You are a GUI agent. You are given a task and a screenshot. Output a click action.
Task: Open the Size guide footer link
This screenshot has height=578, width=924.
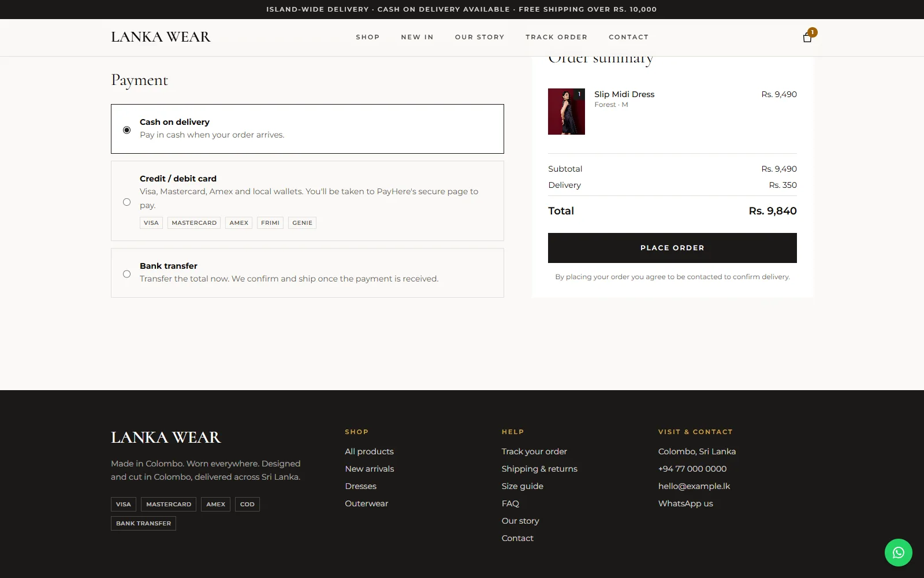click(x=523, y=486)
